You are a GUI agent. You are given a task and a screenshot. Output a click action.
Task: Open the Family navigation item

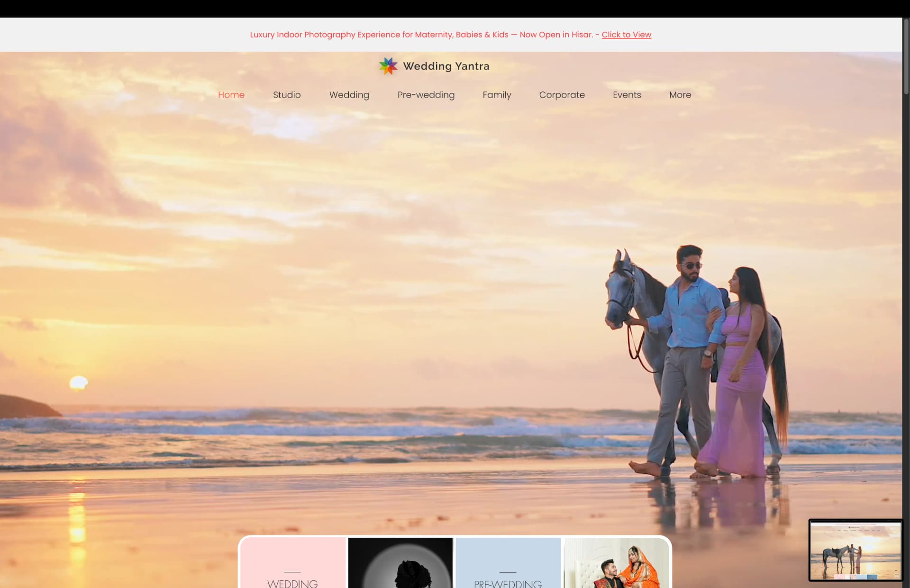click(x=497, y=95)
